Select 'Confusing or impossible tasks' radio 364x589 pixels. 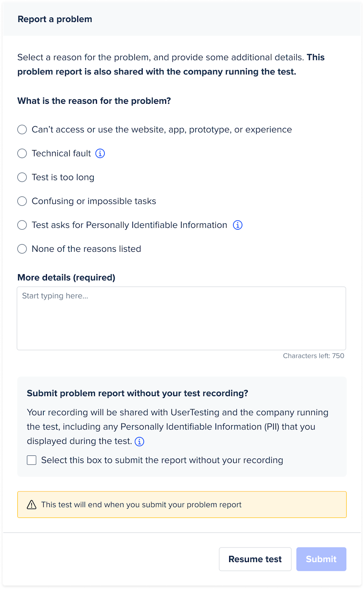point(22,201)
